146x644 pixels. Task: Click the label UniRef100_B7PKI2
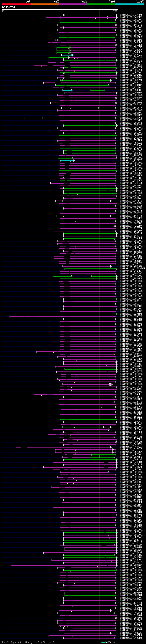click(x=131, y=336)
